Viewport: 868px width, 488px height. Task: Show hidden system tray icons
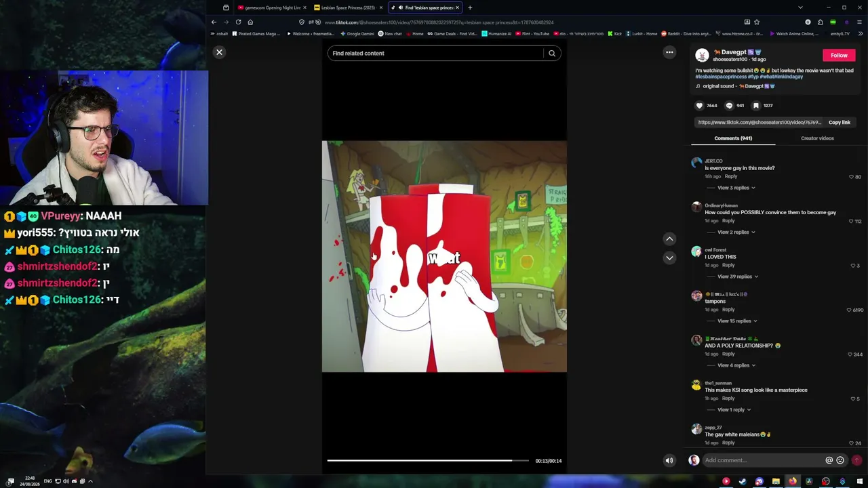pos(90,481)
